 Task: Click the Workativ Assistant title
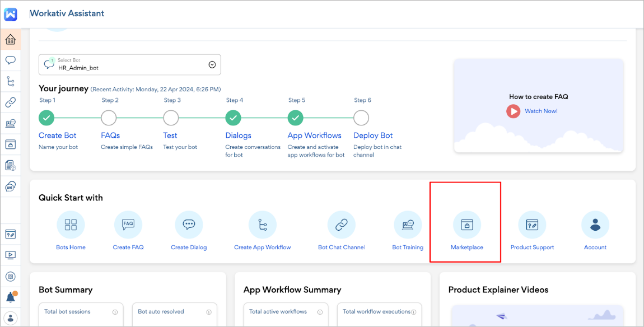[x=67, y=13]
